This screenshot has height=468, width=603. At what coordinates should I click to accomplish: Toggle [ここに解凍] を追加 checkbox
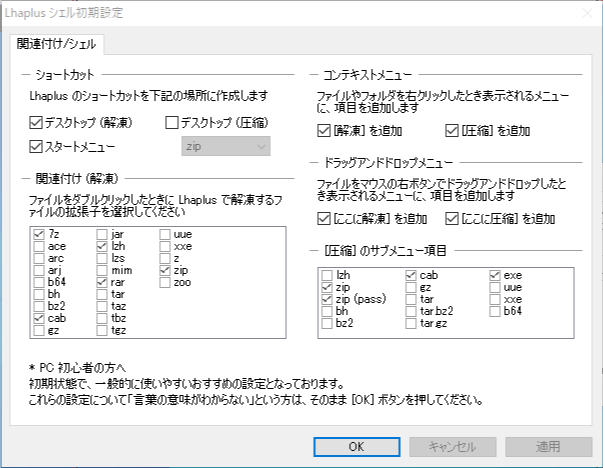click(324, 219)
